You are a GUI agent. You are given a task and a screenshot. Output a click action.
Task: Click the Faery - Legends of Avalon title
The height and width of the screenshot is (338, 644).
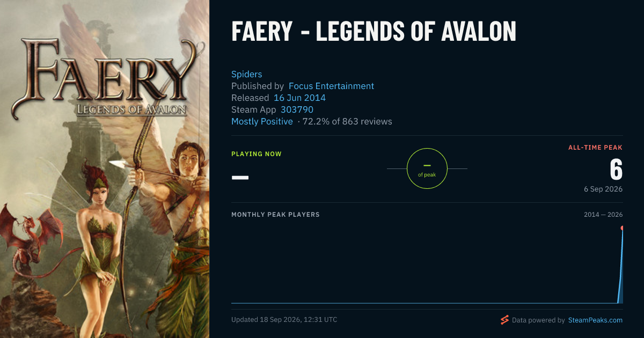pyautogui.click(x=374, y=31)
